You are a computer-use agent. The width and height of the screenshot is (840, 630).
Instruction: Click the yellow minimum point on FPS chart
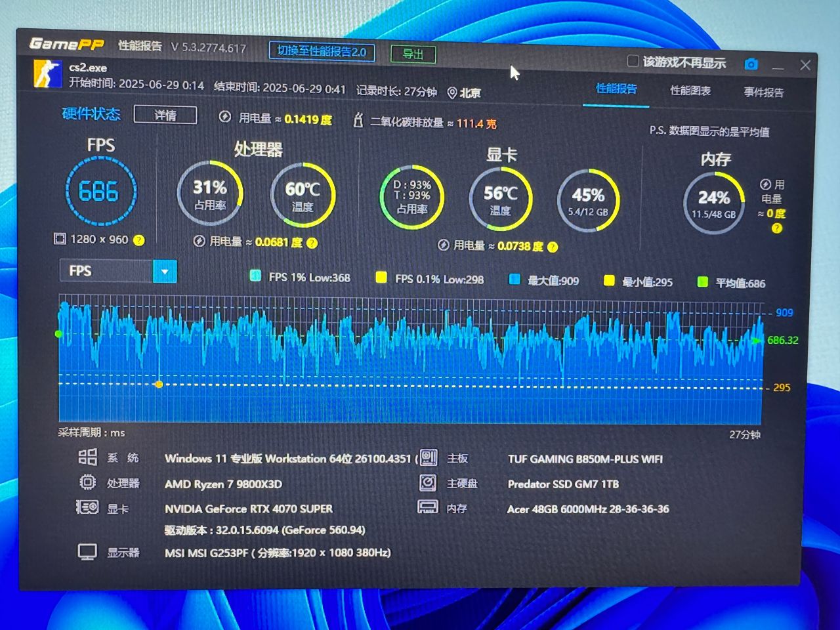point(159,385)
